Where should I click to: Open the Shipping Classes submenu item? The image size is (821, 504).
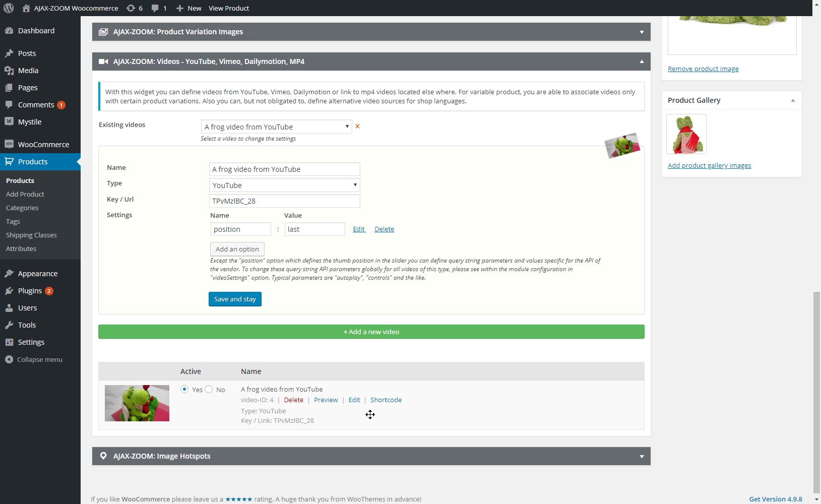[31, 235]
